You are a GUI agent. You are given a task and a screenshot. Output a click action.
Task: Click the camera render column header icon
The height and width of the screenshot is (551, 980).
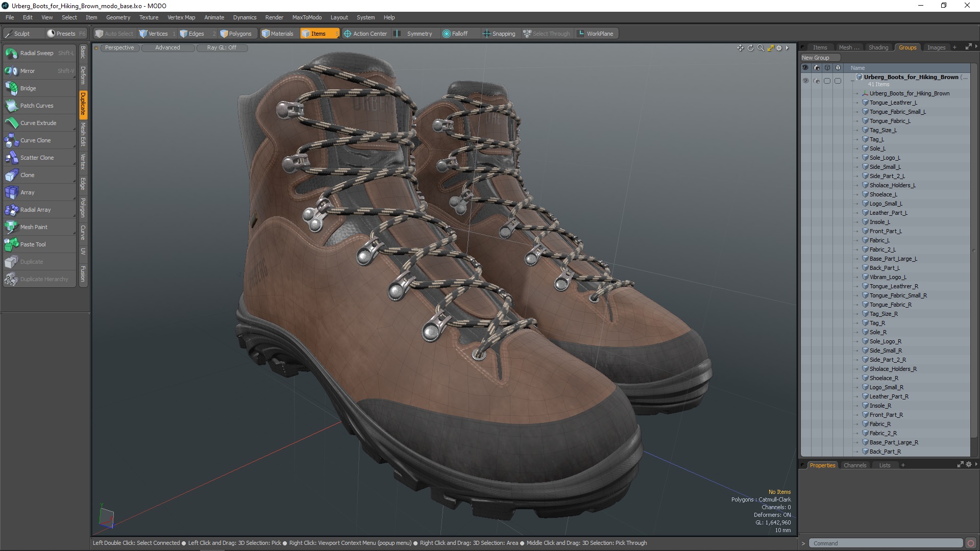[x=816, y=68]
